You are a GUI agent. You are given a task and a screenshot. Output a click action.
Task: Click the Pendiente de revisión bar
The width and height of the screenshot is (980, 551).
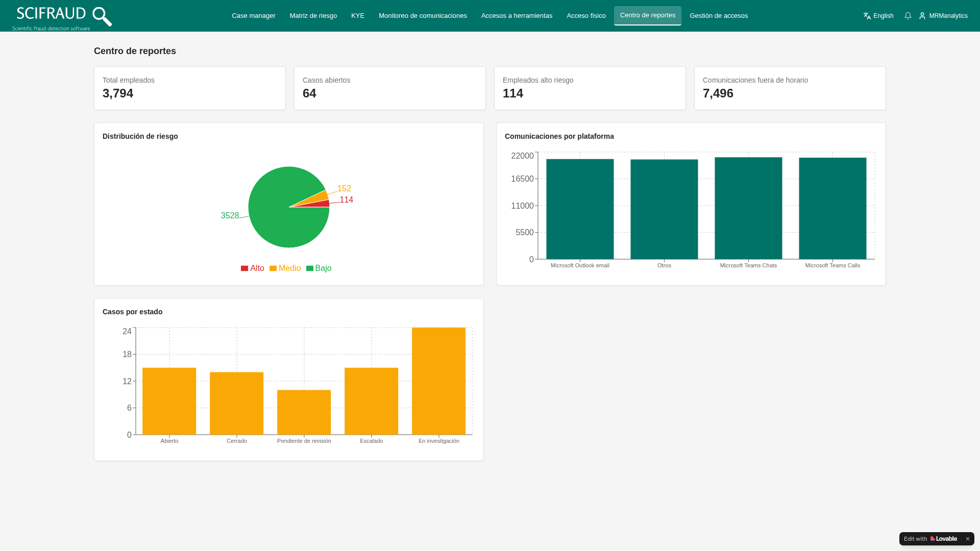coord(304,413)
